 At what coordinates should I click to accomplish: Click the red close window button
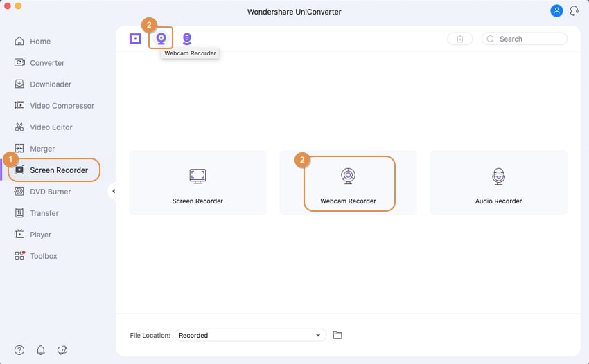tap(7, 6)
